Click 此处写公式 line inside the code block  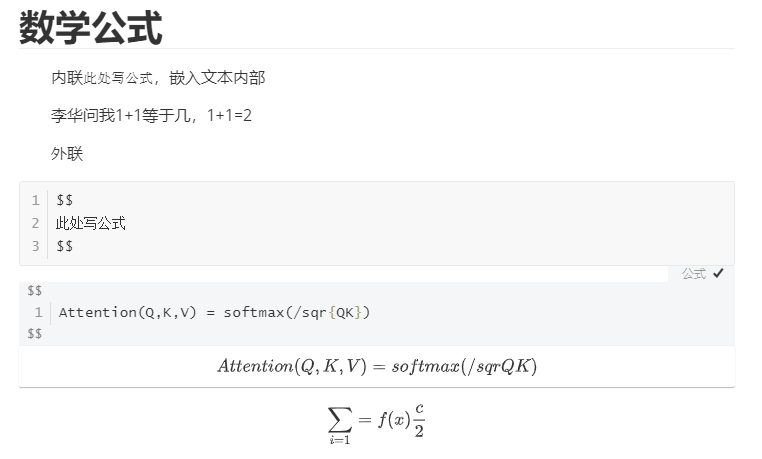click(x=91, y=223)
